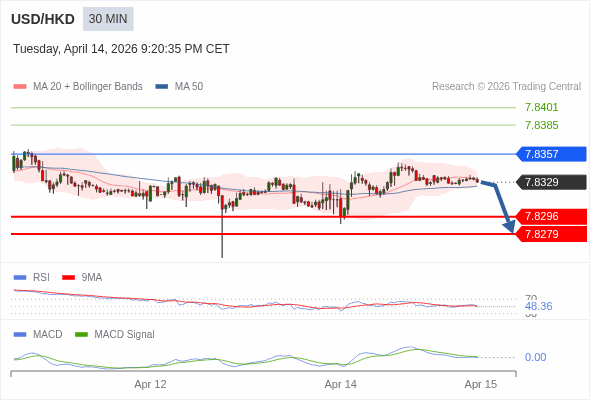Click the Apr 15 date axis label
This screenshot has height=400, width=590.
(481, 384)
